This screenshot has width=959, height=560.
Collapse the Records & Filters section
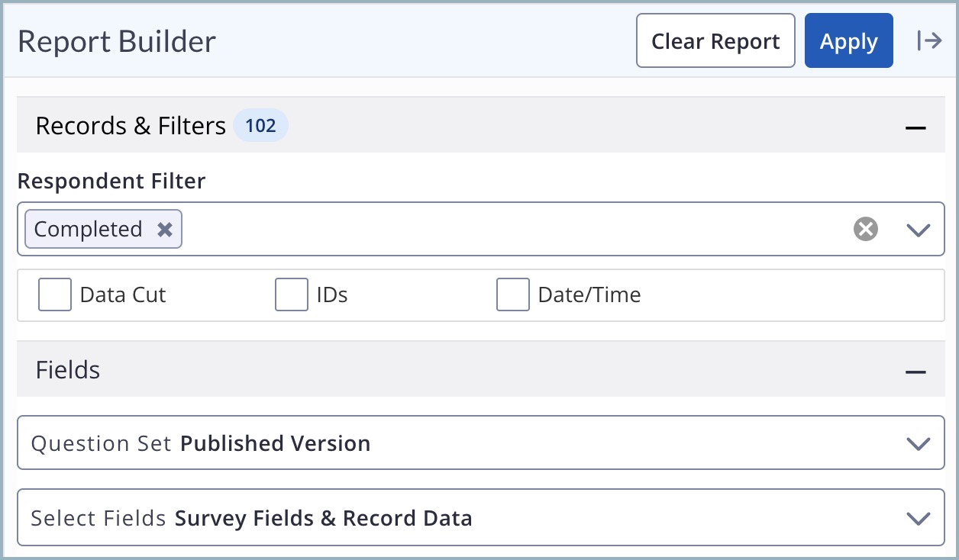tap(915, 127)
